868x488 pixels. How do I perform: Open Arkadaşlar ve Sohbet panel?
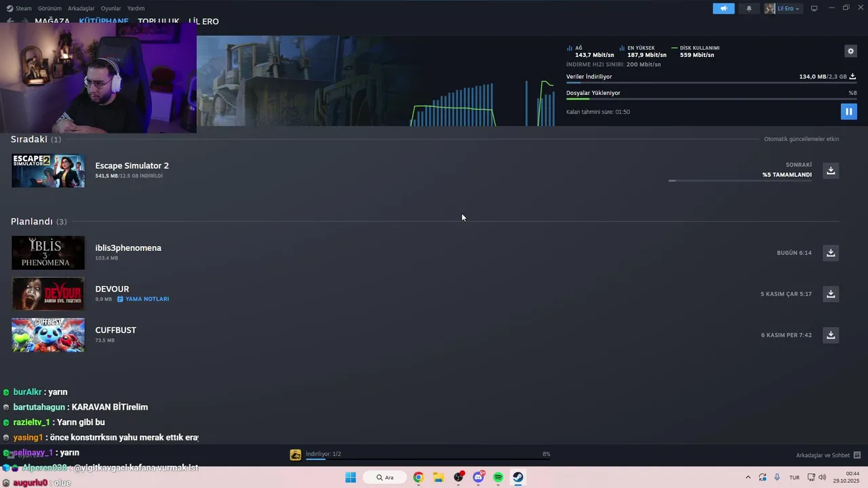pyautogui.click(x=828, y=455)
